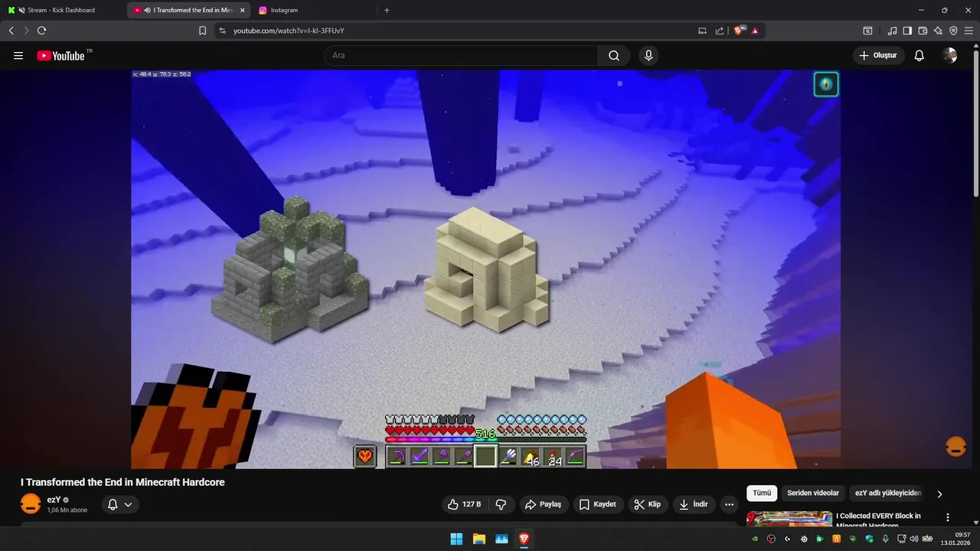Open the YouTube notifications bell
980x551 pixels.
click(920, 56)
